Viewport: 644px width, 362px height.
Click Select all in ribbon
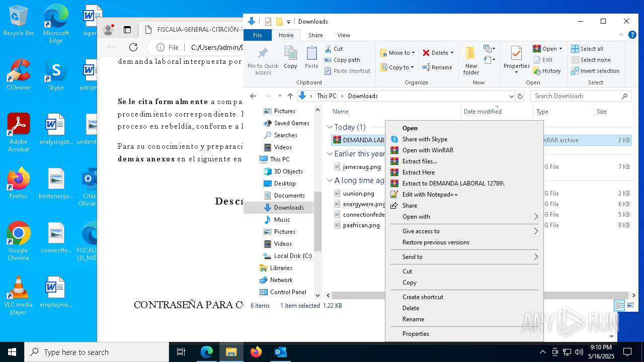[587, 49]
